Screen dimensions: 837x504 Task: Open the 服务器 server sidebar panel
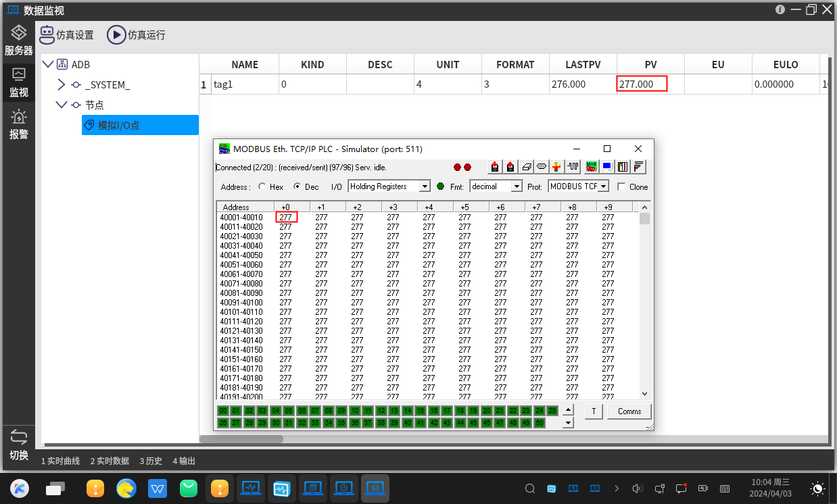point(18,41)
